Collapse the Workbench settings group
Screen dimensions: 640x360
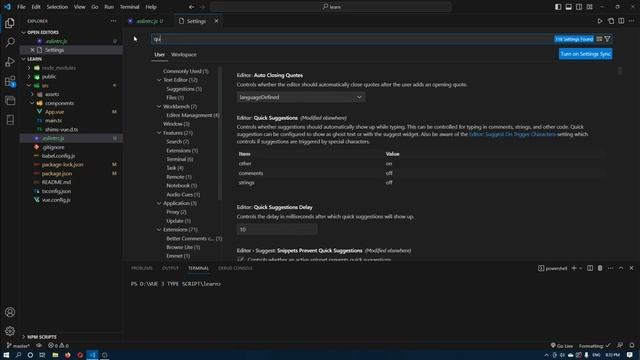coord(159,107)
